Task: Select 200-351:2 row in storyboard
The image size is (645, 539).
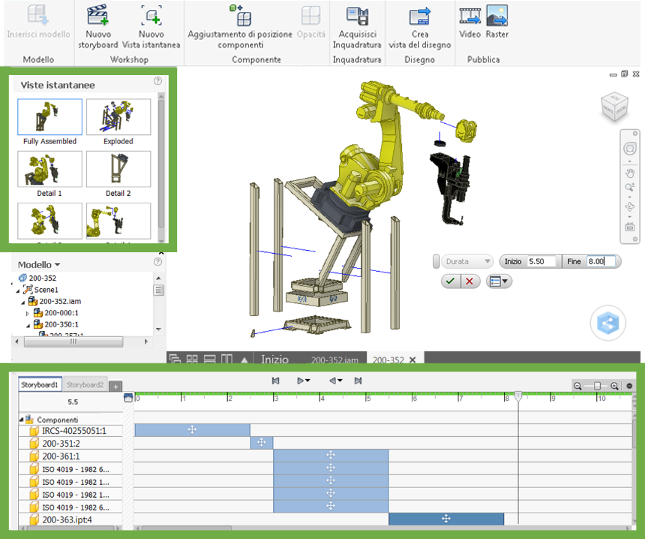Action: pos(71,444)
